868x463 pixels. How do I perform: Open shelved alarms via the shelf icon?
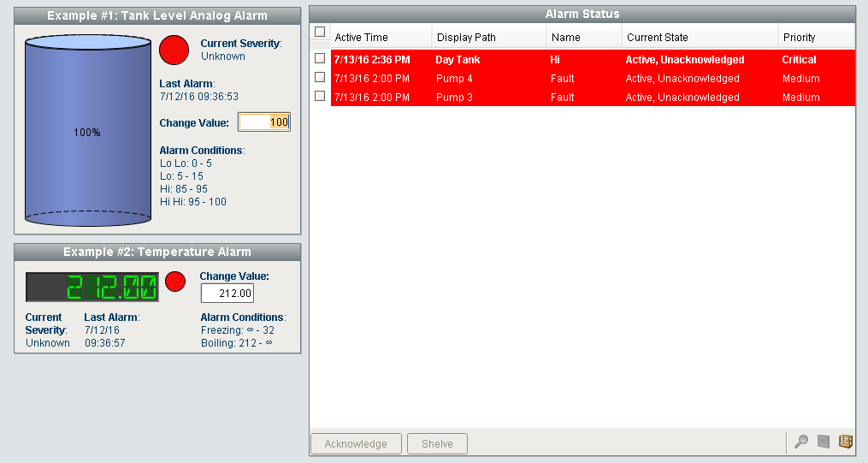846,442
